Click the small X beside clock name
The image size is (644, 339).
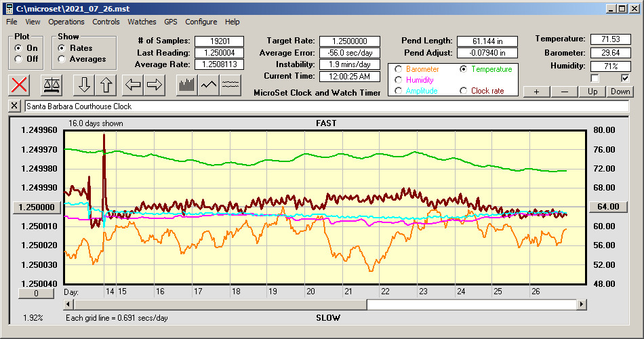pyautogui.click(x=14, y=106)
